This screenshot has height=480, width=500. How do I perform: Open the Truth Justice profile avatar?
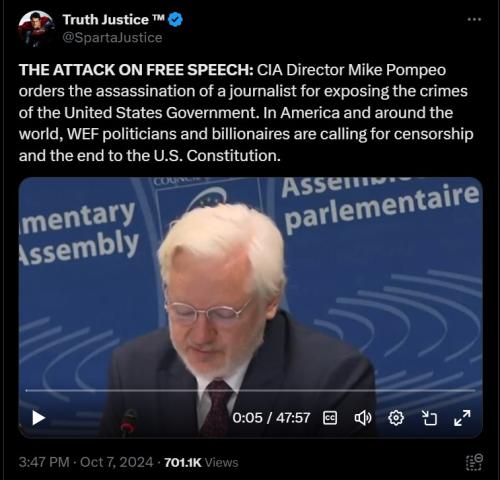pyautogui.click(x=36, y=28)
